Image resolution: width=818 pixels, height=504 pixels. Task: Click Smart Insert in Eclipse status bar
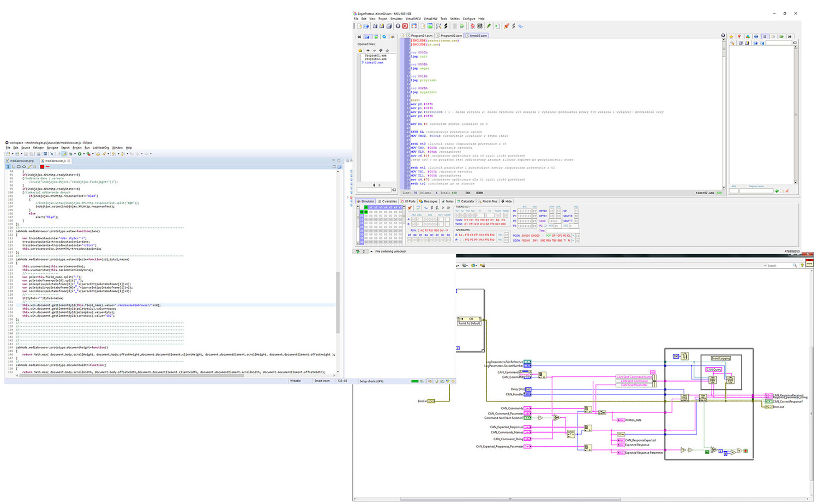coord(322,381)
